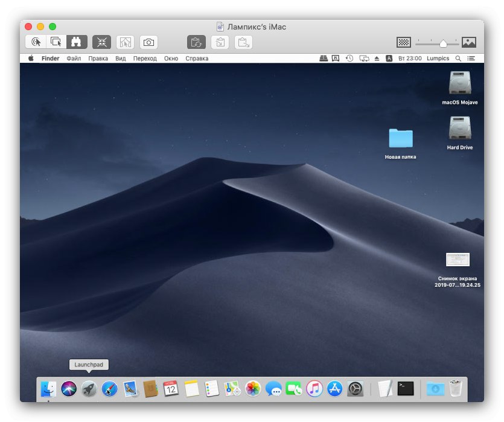
Task: Open the Переход menu
Action: (145, 59)
